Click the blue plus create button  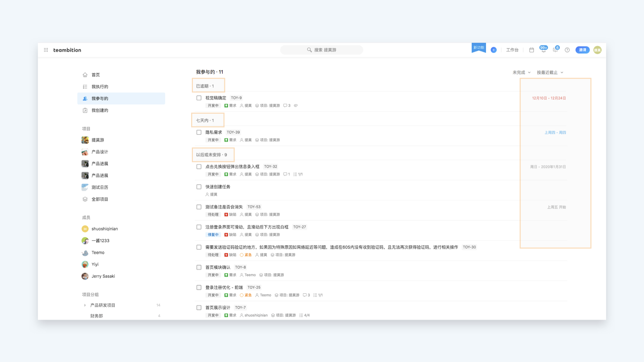(x=493, y=50)
